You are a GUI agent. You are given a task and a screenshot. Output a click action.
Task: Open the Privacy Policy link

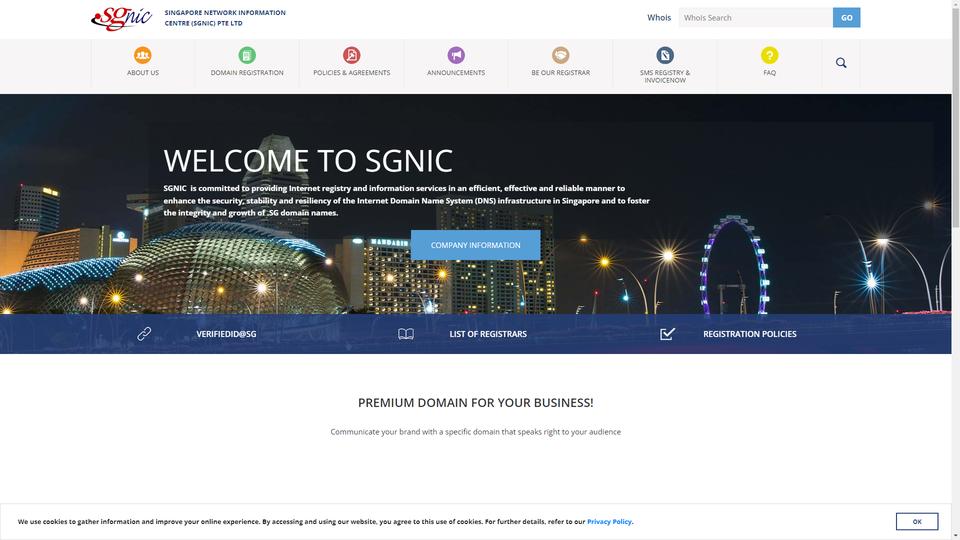(x=609, y=522)
